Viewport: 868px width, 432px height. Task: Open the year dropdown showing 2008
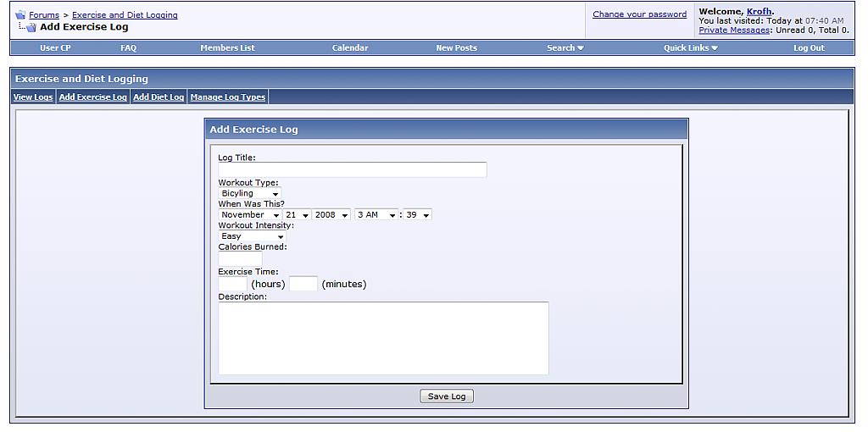point(331,215)
